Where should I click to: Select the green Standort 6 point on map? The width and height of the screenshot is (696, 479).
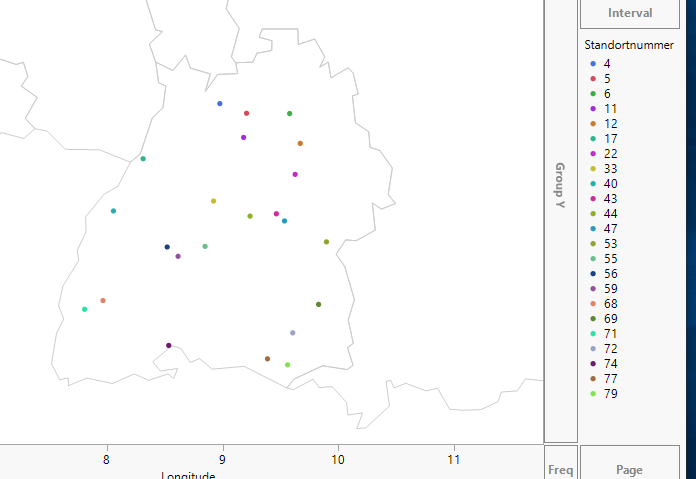click(290, 114)
